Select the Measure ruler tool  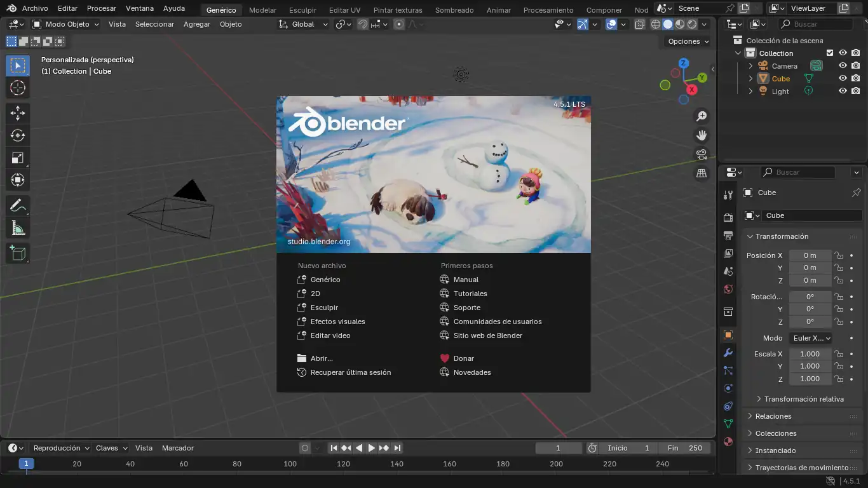tap(18, 228)
